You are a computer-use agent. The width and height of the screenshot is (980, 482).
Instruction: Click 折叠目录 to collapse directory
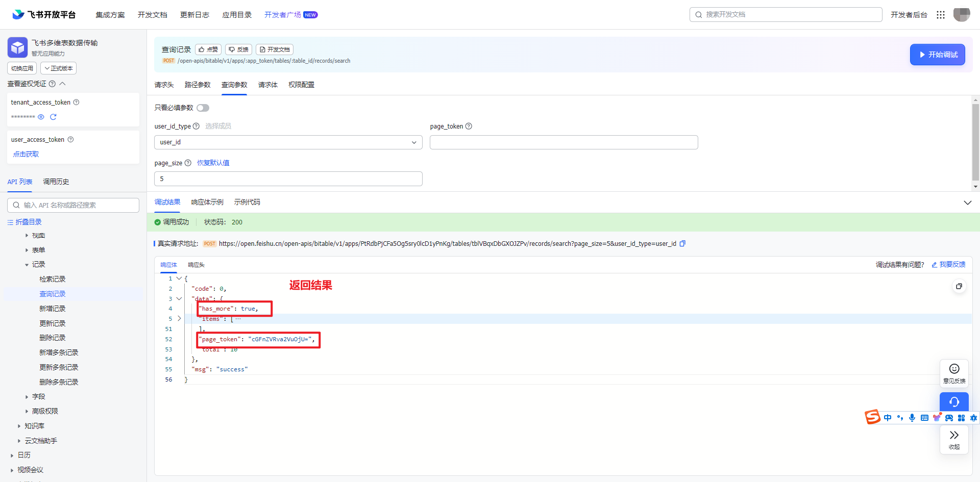(24, 222)
